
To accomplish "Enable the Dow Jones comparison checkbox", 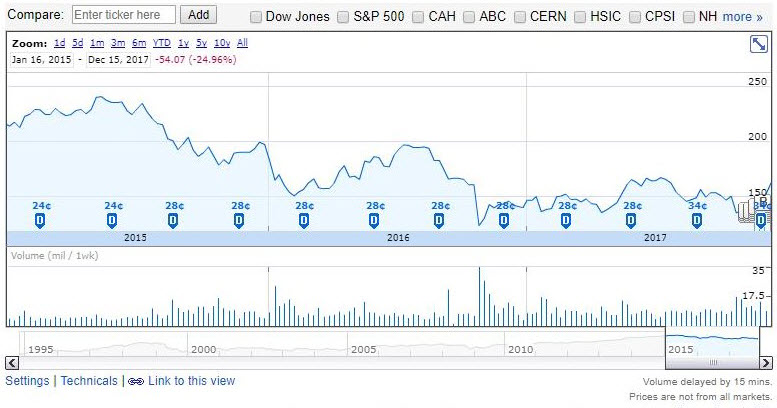I will click(257, 17).
